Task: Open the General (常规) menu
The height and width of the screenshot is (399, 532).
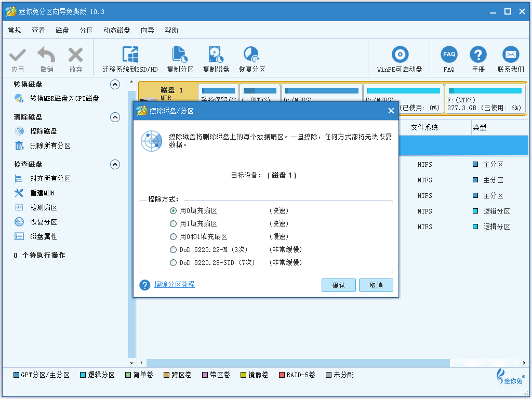Action: tap(15, 31)
